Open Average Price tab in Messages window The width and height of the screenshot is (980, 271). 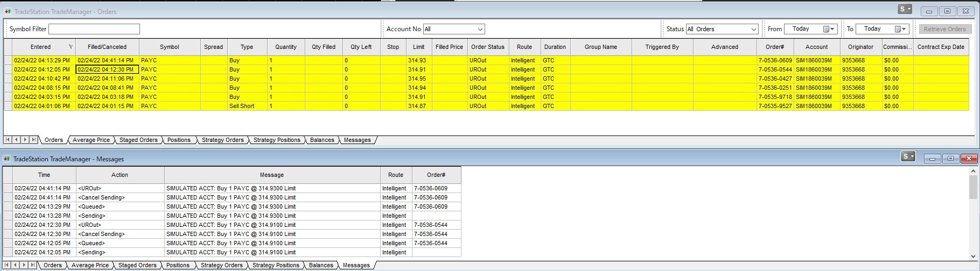(x=90, y=265)
